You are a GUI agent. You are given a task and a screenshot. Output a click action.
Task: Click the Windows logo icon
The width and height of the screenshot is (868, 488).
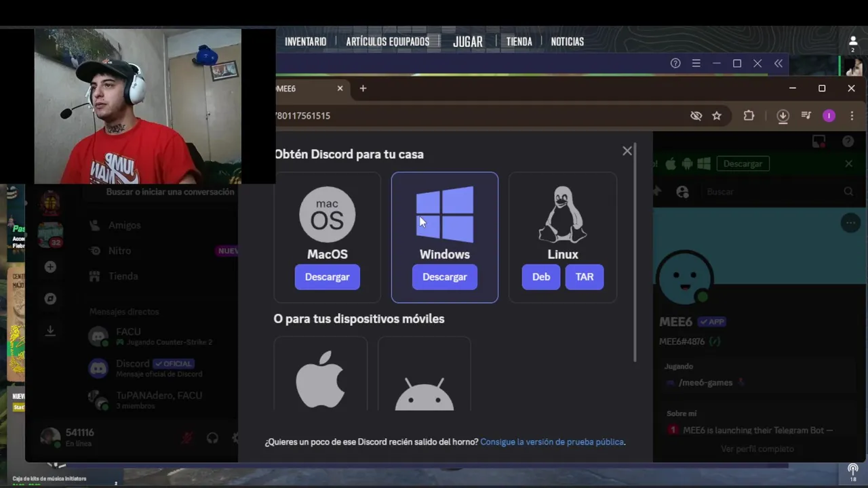coord(445,214)
